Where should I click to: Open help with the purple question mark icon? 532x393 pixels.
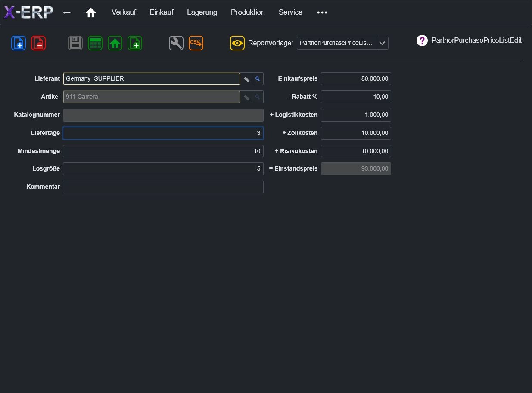click(422, 40)
